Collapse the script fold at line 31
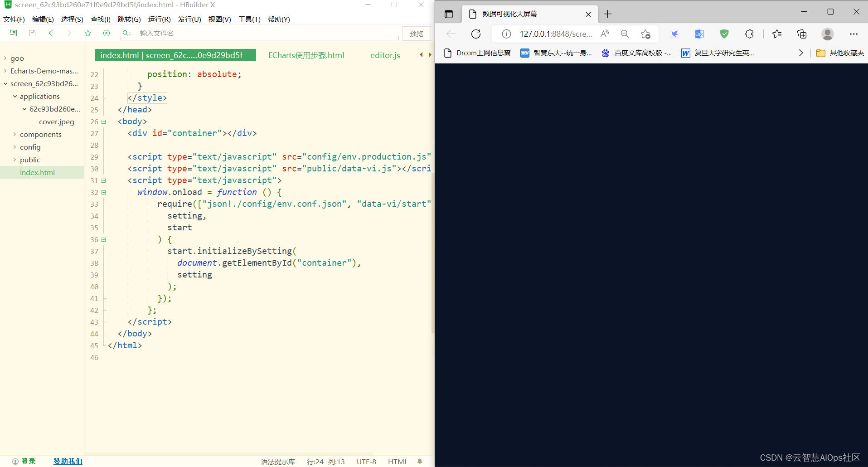This screenshot has height=467, width=868. tap(103, 180)
